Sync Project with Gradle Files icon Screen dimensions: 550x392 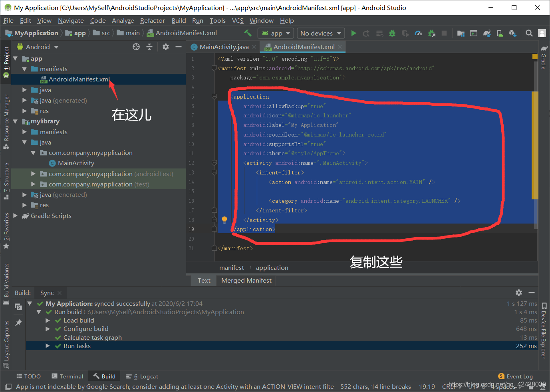tap(487, 33)
